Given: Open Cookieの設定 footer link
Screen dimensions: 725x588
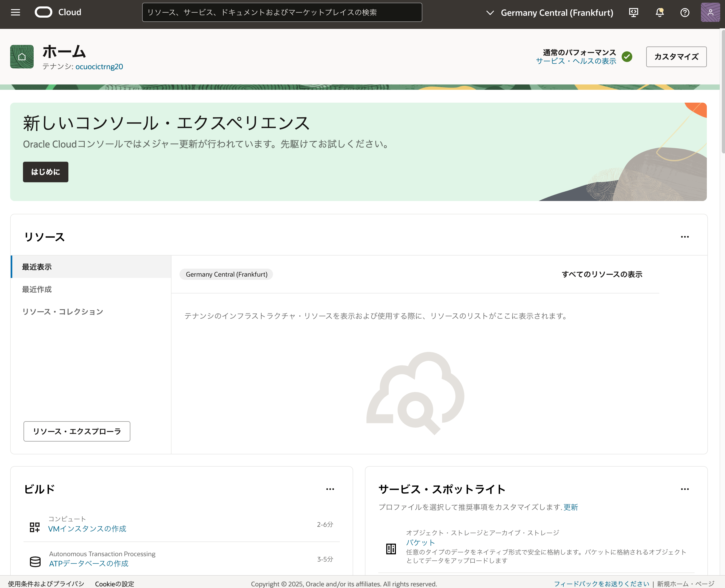Looking at the screenshot, I should [x=114, y=584].
